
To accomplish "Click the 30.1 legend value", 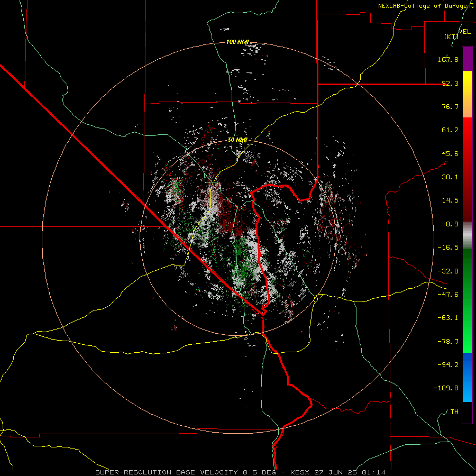I will pos(450,177).
